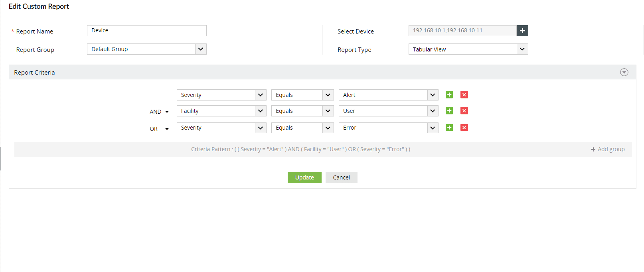This screenshot has width=644, height=272.
Task: Collapse the Report Criteria section
Action: [x=624, y=72]
